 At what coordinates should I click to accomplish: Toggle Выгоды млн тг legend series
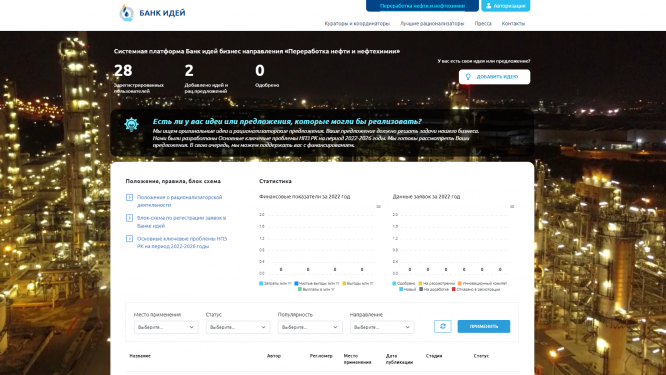(x=358, y=283)
